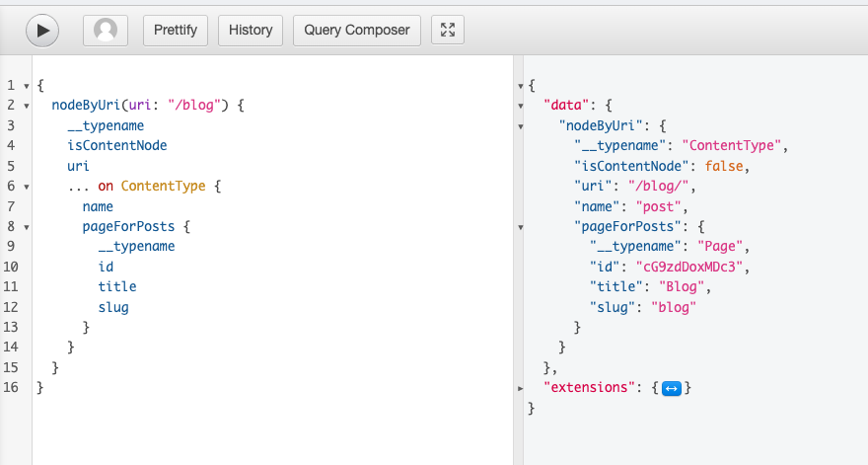Open the user authentication avatar button
868x465 pixels.
pyautogui.click(x=106, y=30)
